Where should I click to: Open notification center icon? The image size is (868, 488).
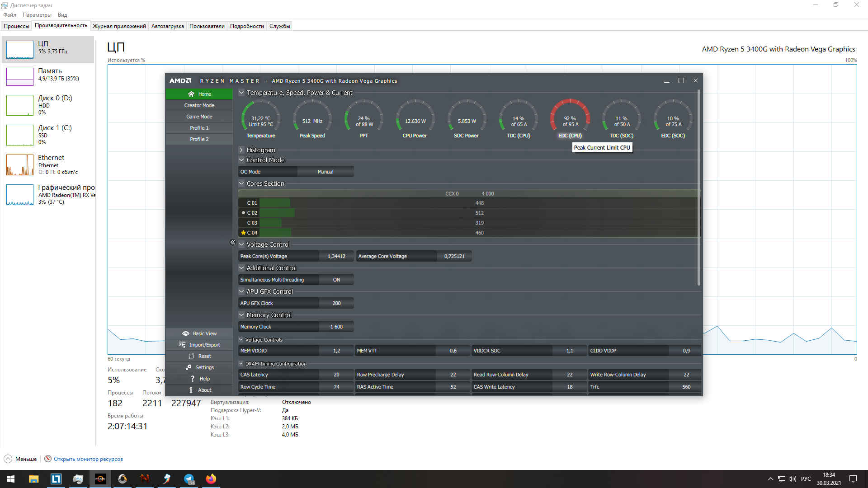pos(853,479)
